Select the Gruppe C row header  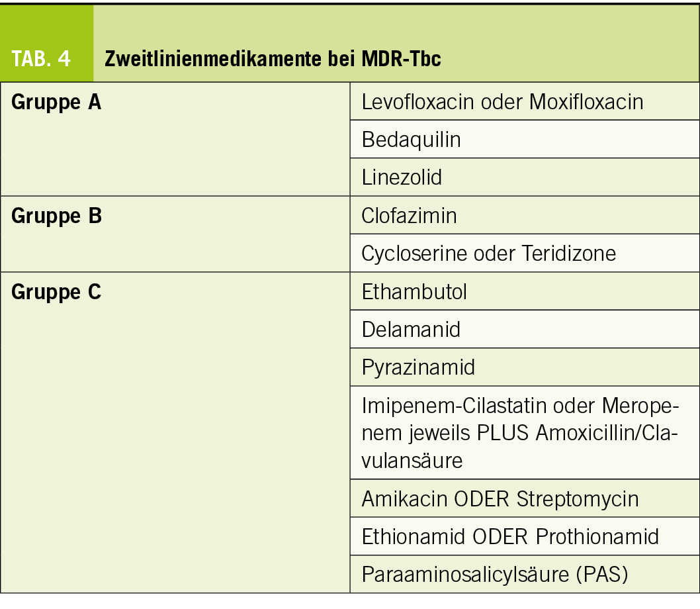click(x=57, y=292)
